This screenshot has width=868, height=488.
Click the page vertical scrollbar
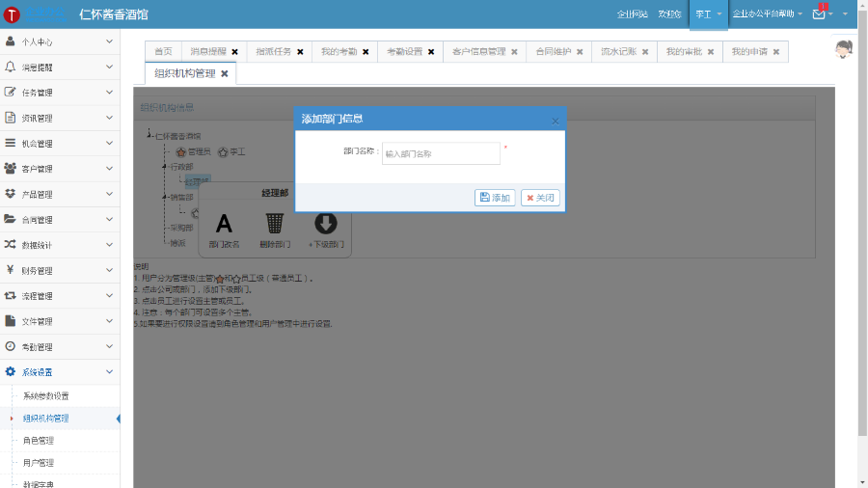(862, 221)
